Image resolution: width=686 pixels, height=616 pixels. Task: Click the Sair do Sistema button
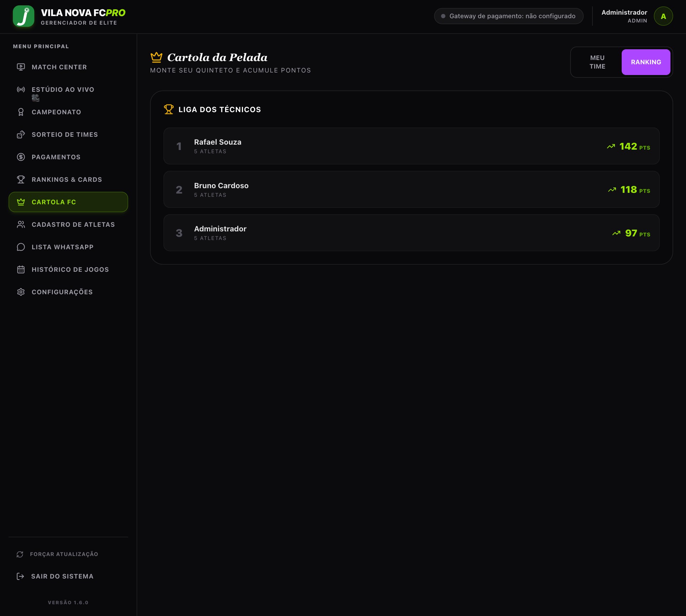pos(68,576)
